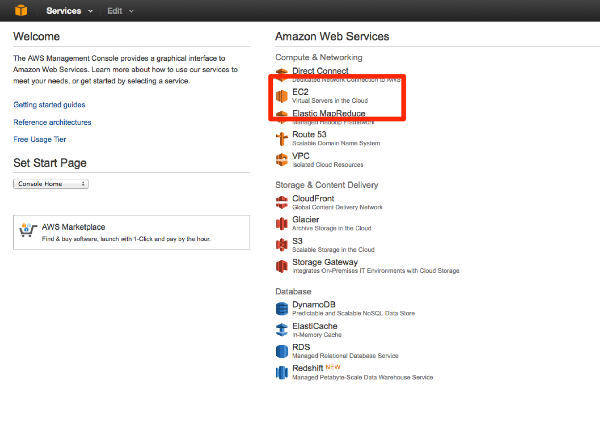Viewport: 600px width, 429px height.
Task: Click the Glacier service icon
Action: [282, 223]
